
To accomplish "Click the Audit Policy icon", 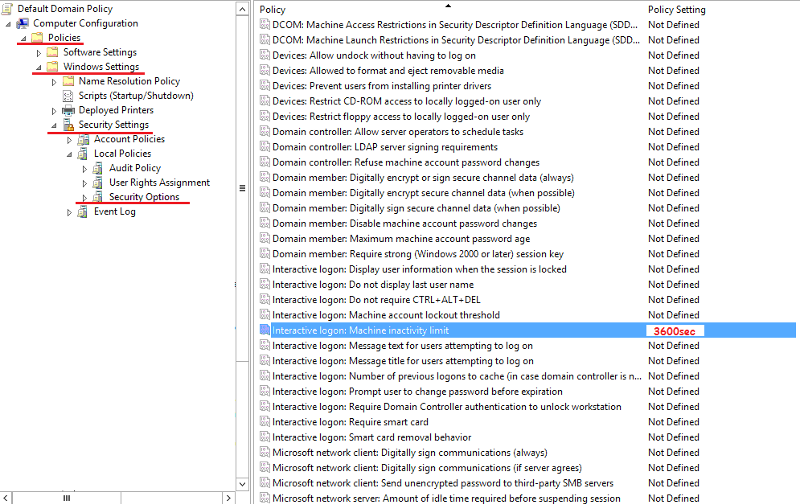I will (x=98, y=168).
